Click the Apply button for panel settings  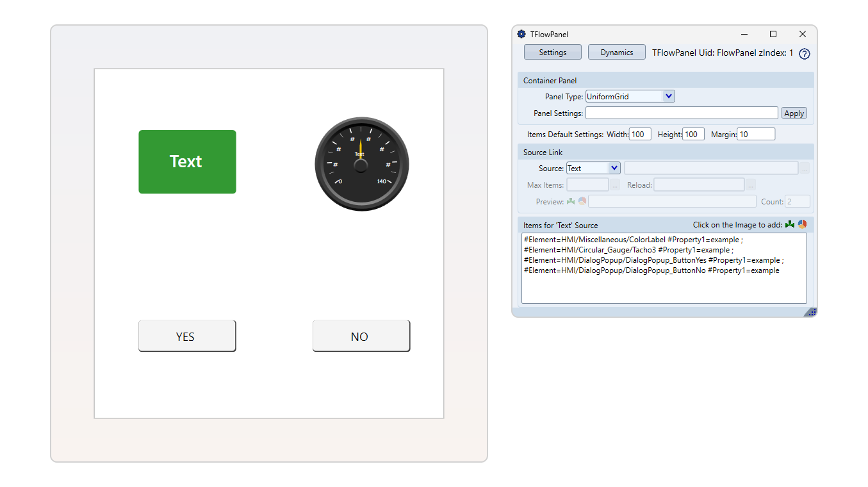click(x=794, y=113)
